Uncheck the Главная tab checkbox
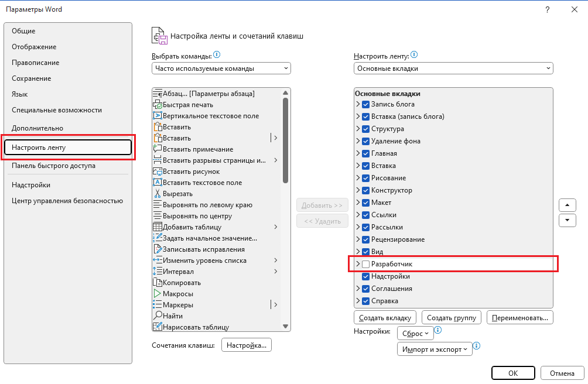Screen dimensions: 588x384 pos(365,153)
